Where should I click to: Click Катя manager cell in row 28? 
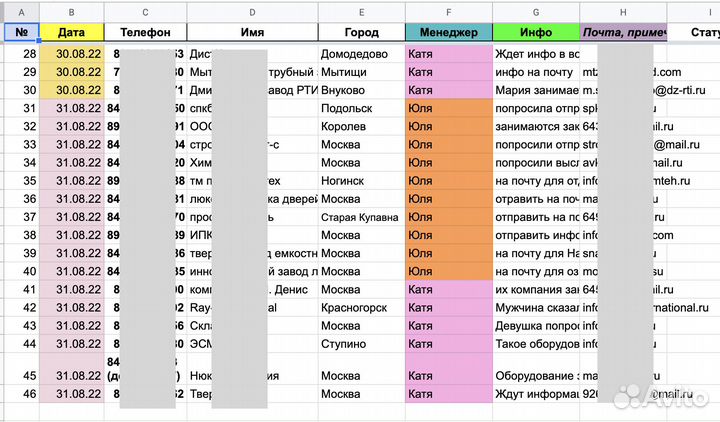coord(448,54)
